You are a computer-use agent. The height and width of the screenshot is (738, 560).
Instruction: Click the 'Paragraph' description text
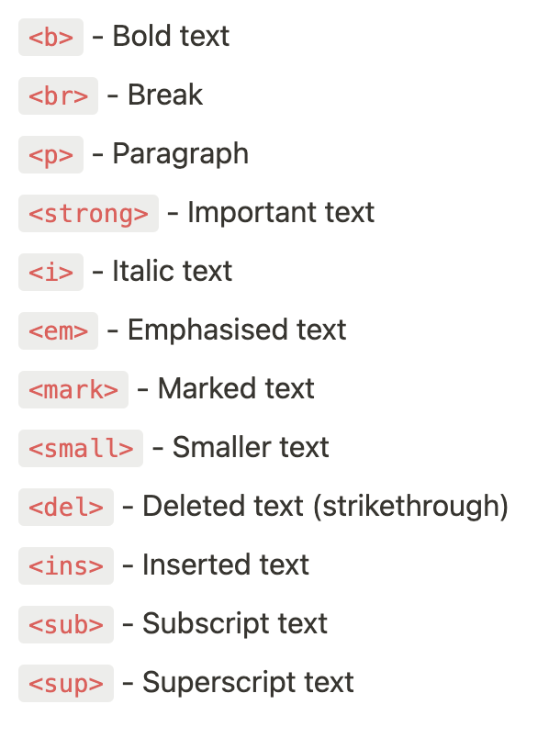coord(181,154)
